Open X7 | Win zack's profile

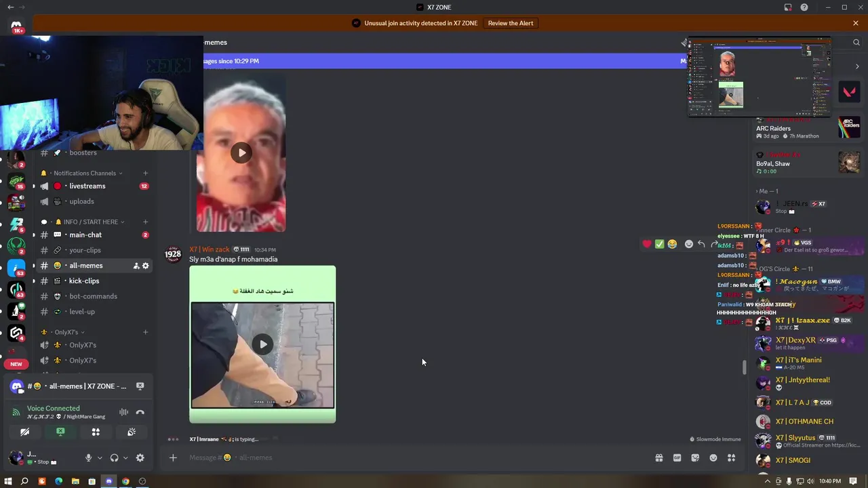pos(210,249)
